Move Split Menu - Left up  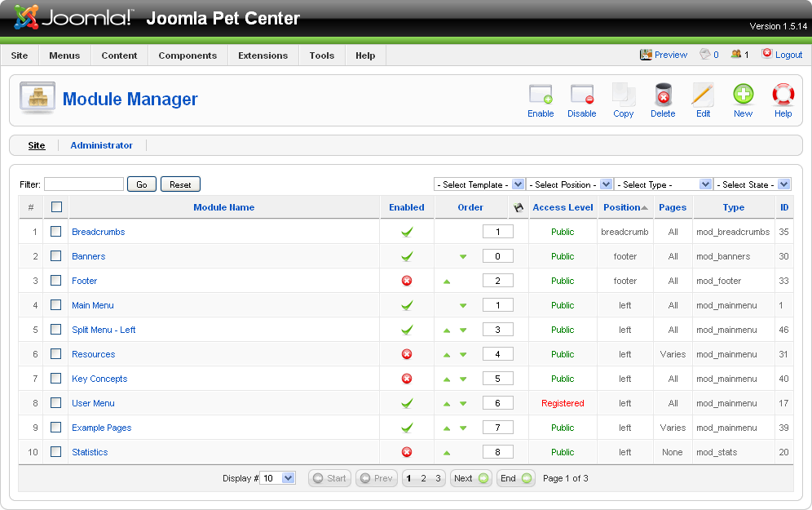447,330
